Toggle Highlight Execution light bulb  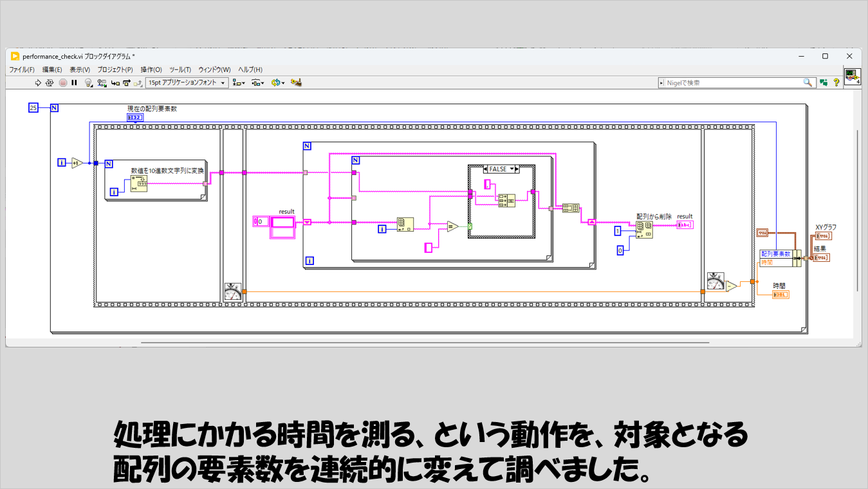[x=89, y=83]
